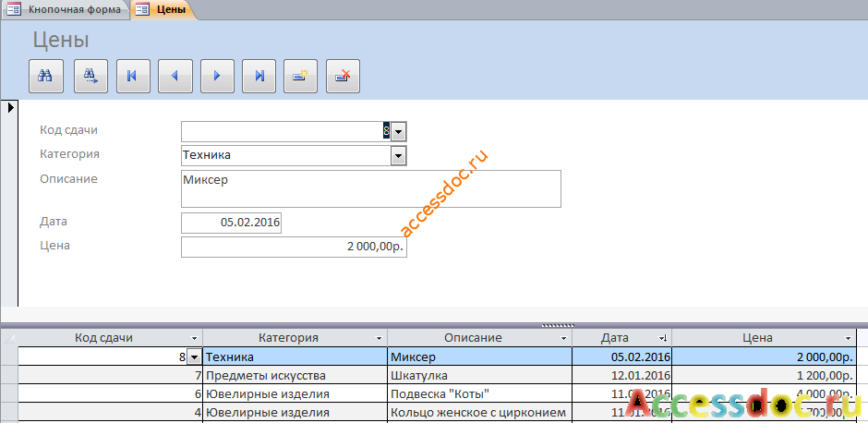Open dropdown in datasheet cell with value 8
Image resolution: width=868 pixels, height=423 pixels.
[x=194, y=357]
